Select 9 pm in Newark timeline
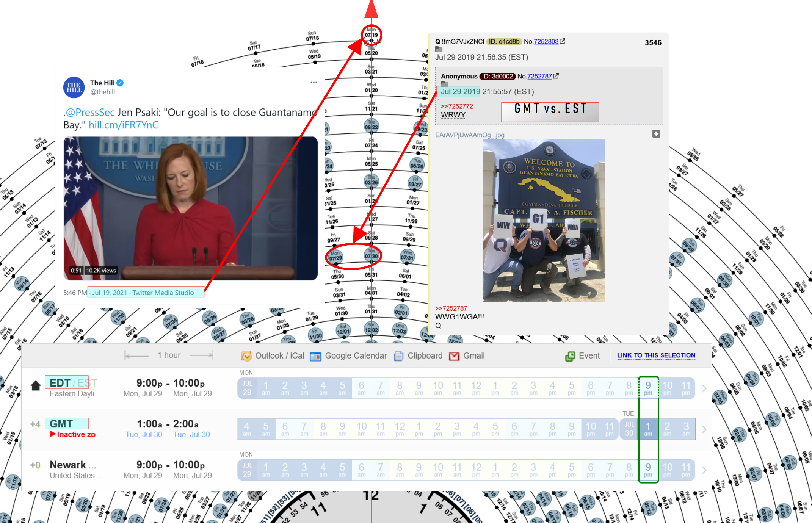The image size is (812, 523). [648, 470]
